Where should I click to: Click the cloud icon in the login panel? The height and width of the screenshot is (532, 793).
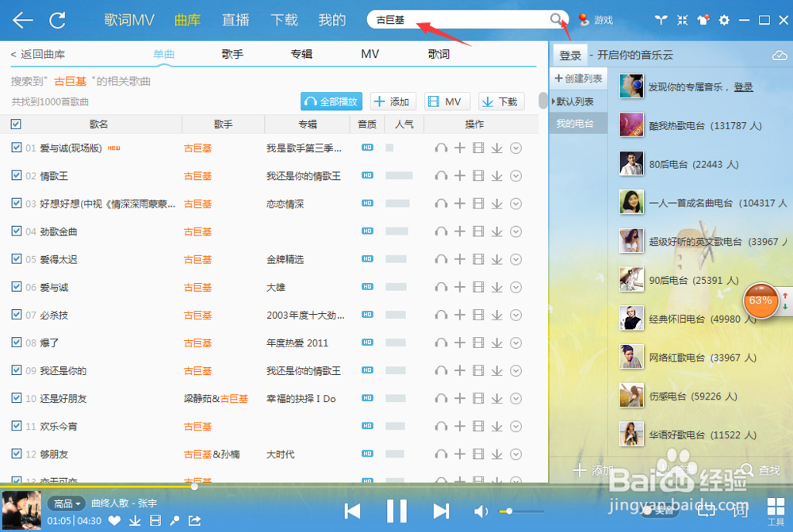[780, 55]
